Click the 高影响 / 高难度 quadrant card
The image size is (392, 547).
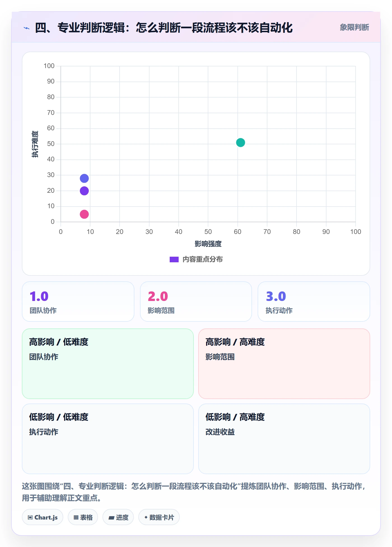[x=284, y=364]
